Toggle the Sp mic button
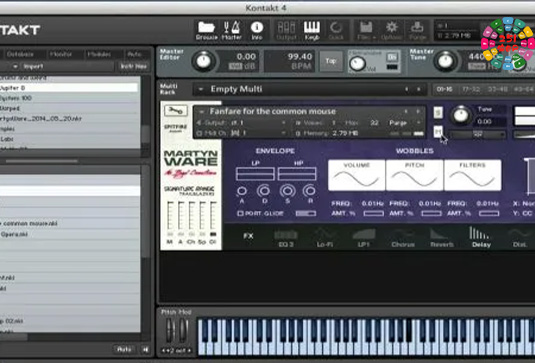Image resolution: width=535 pixels, height=363 pixels. pyautogui.click(x=202, y=234)
